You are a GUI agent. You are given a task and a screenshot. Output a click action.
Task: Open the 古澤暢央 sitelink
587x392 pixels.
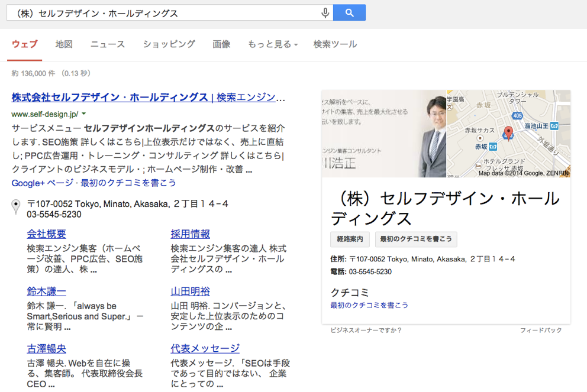tap(46, 349)
